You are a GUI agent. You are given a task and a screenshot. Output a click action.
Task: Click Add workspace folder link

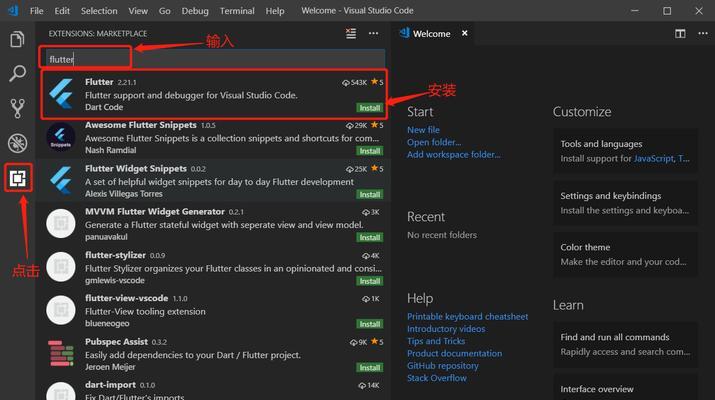click(x=454, y=155)
